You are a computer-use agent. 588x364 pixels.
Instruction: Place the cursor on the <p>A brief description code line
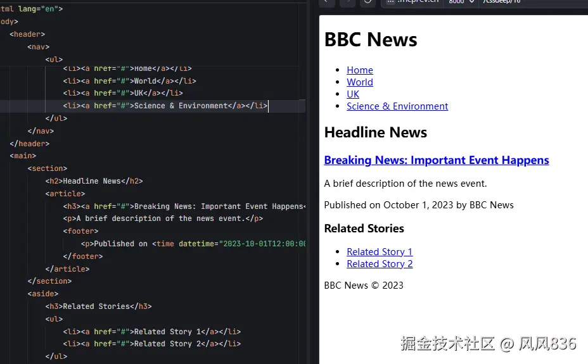tap(163, 218)
